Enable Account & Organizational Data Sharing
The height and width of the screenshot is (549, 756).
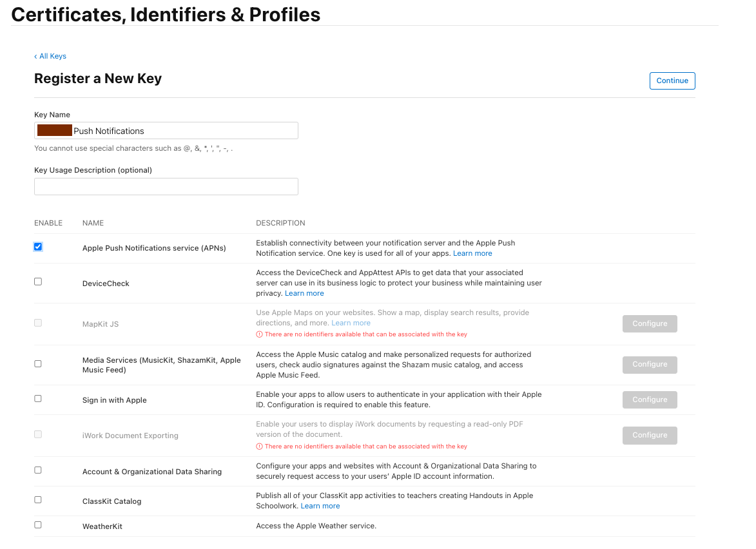pos(38,470)
